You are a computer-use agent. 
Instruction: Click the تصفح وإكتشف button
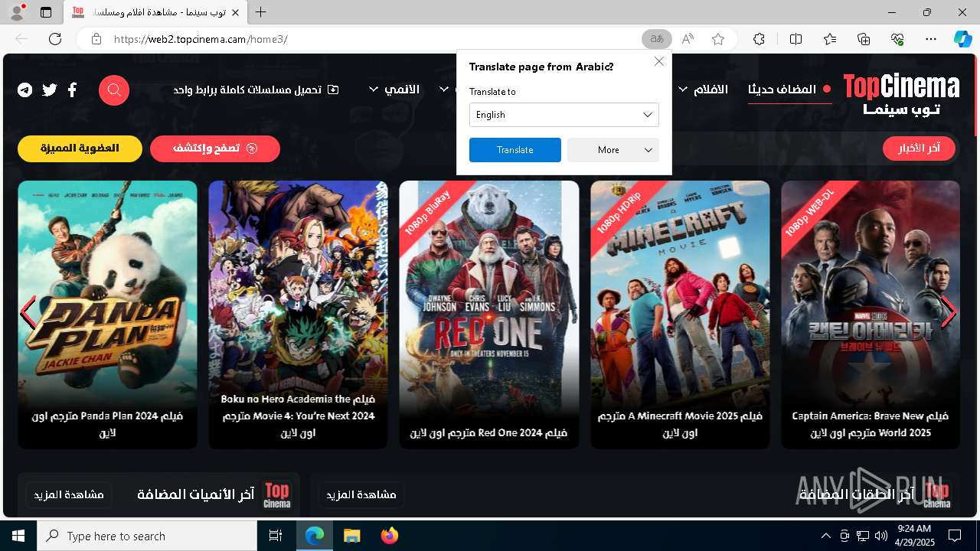click(x=215, y=148)
